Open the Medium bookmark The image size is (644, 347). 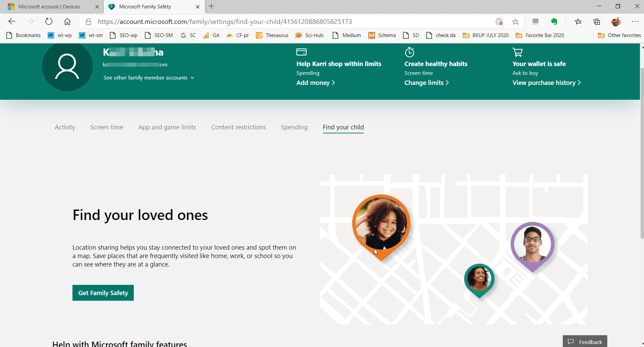[x=347, y=35]
